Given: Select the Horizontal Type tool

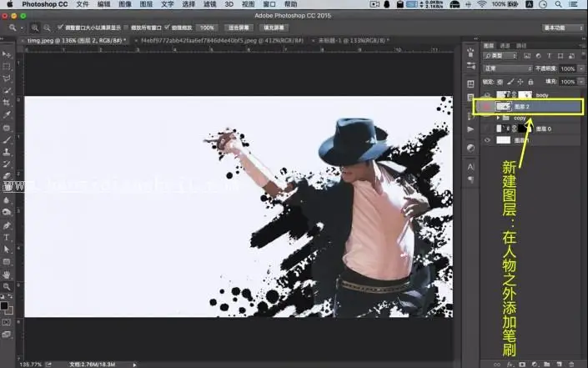Looking at the screenshot, I should pos(7,238).
